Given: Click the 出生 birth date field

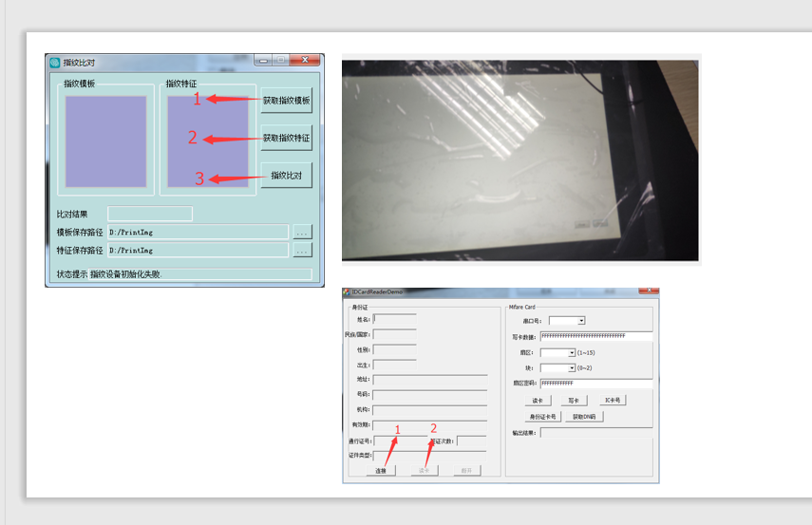Looking at the screenshot, I should [395, 365].
